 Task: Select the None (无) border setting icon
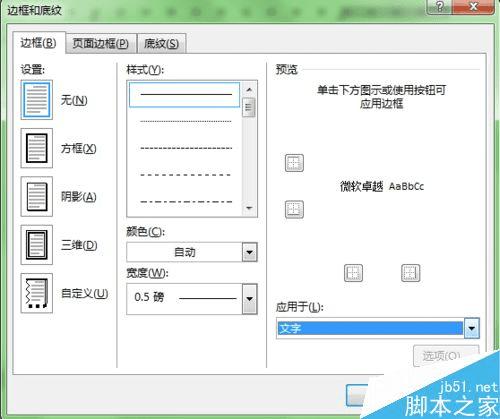click(37, 100)
